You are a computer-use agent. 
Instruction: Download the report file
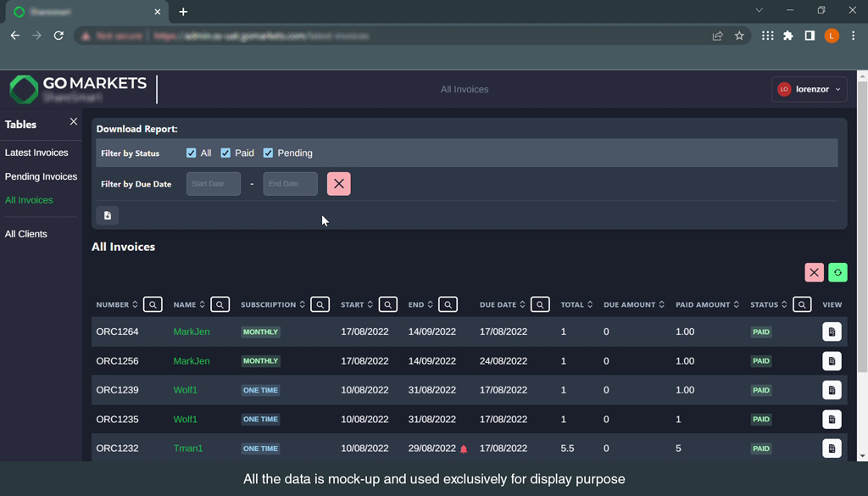[108, 215]
